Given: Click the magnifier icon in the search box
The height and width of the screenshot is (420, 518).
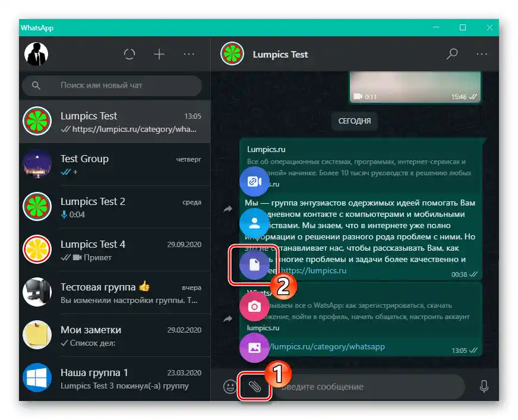Looking at the screenshot, I should pyautogui.click(x=36, y=86).
